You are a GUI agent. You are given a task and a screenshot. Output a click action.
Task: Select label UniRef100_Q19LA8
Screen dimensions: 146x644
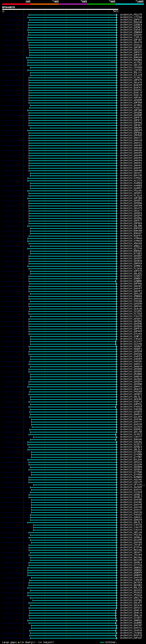click(x=131, y=309)
